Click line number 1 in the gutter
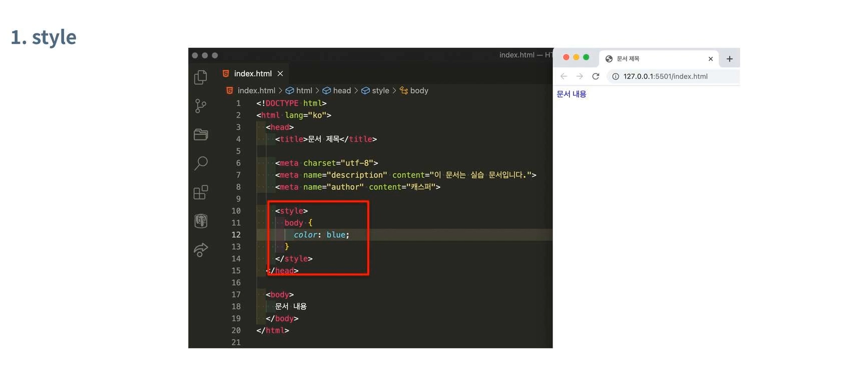868x371 pixels. pyautogui.click(x=238, y=103)
